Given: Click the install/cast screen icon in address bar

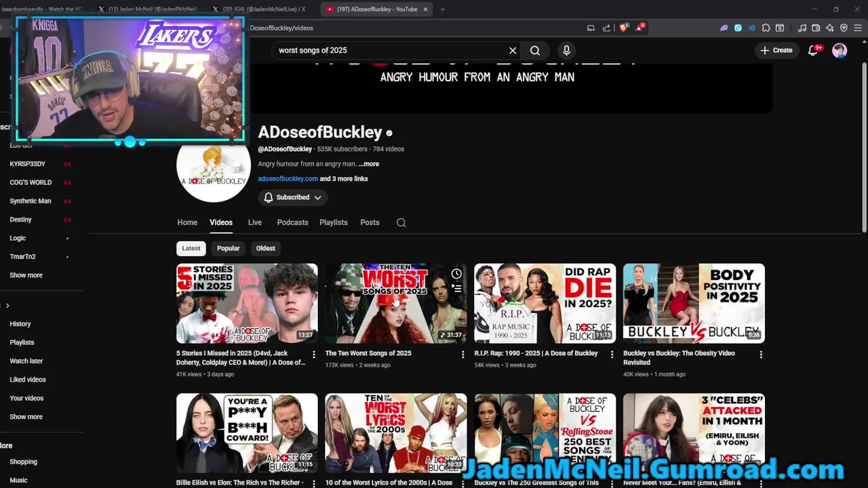Looking at the screenshot, I should click(x=591, y=28).
